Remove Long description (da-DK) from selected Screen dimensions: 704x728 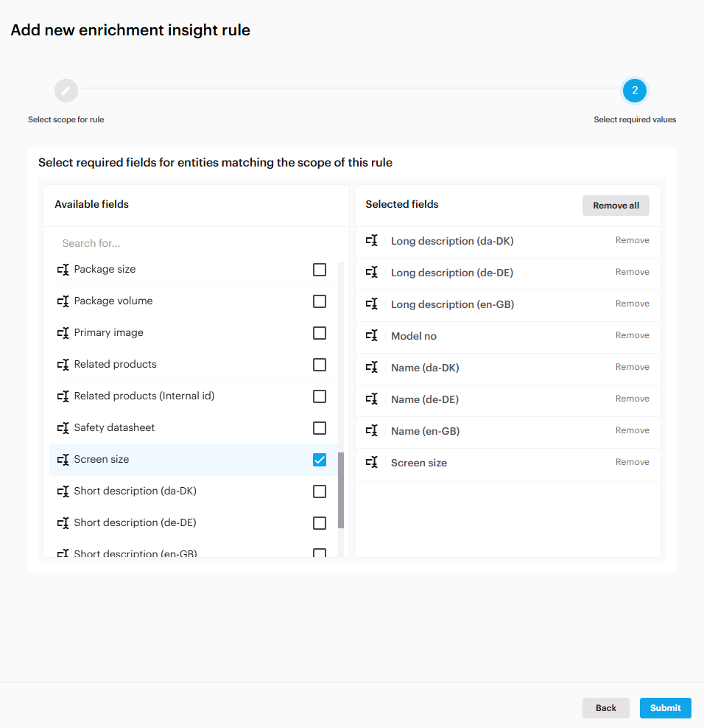632,240
